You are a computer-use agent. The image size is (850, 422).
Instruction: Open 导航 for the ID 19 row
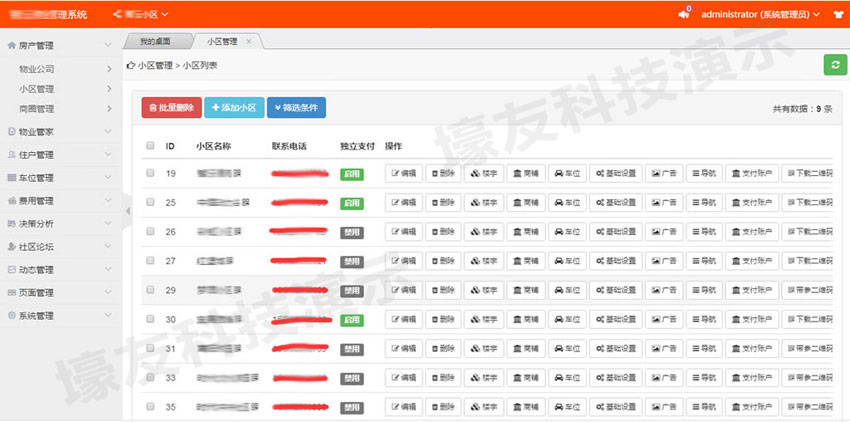pyautogui.click(x=704, y=174)
